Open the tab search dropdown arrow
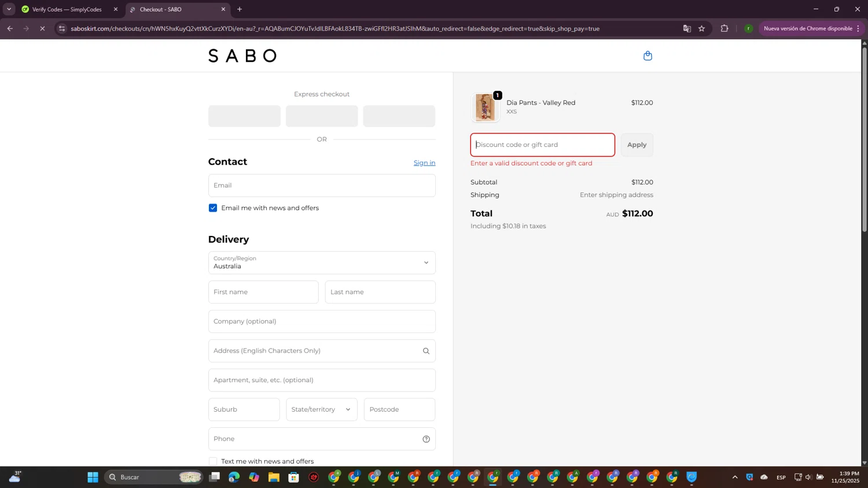 click(9, 9)
